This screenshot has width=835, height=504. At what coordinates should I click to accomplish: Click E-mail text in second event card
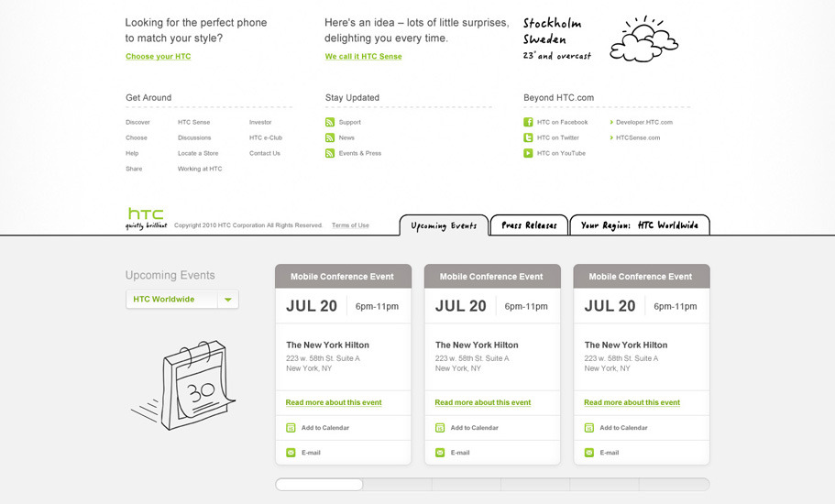point(460,453)
